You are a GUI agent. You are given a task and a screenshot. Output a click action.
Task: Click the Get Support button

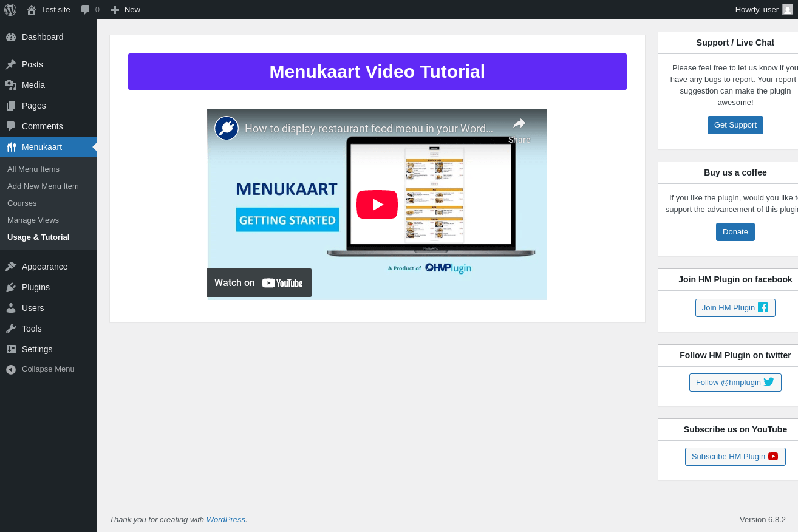pos(735,125)
